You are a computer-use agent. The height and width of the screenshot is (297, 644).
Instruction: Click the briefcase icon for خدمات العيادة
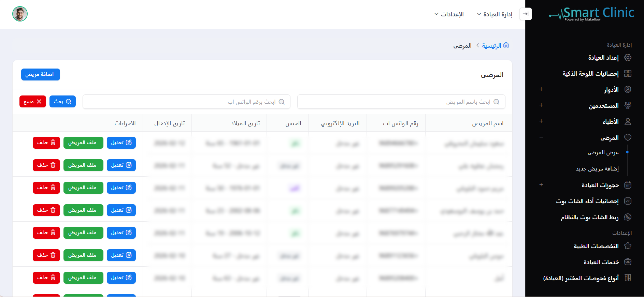(x=628, y=262)
